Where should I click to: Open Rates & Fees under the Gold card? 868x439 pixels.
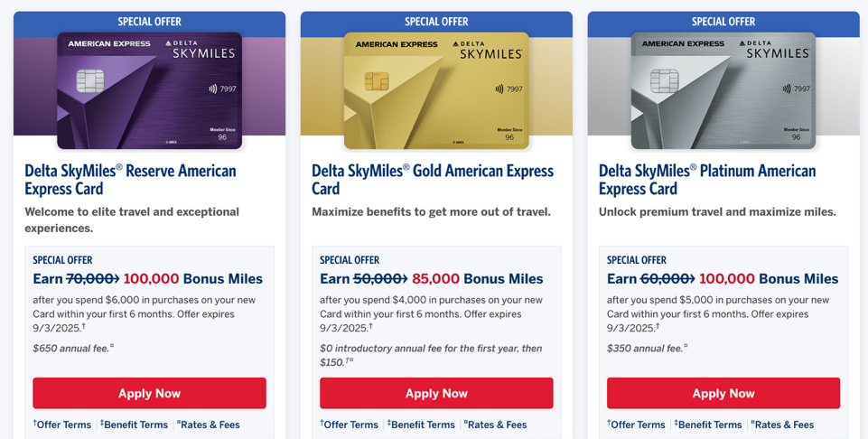pyautogui.click(x=496, y=425)
